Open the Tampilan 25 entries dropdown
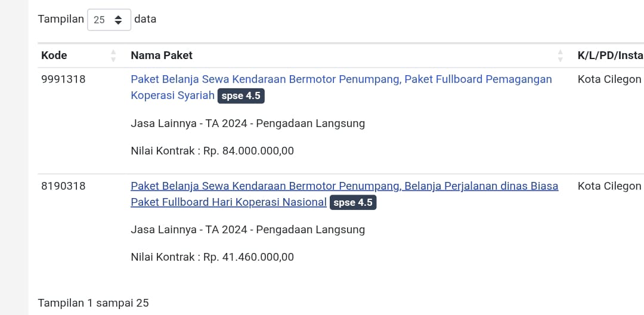The image size is (644, 315). 109,20
